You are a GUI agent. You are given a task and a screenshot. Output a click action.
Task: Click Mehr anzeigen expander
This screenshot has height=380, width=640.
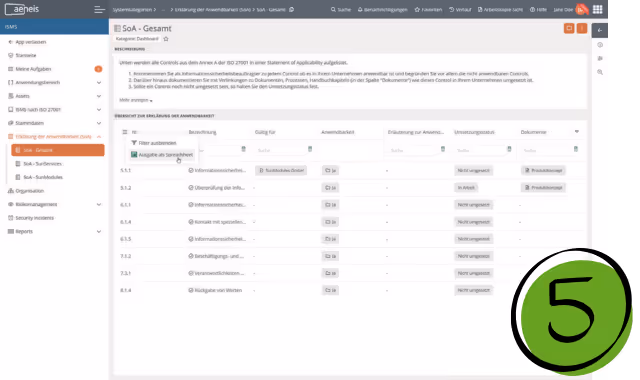[x=136, y=100]
